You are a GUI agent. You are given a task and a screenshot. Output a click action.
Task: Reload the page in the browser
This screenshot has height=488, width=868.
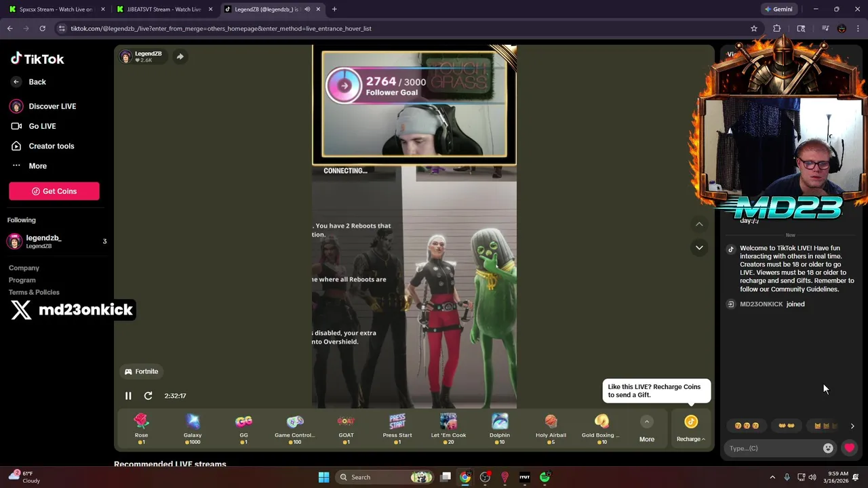[42, 28]
